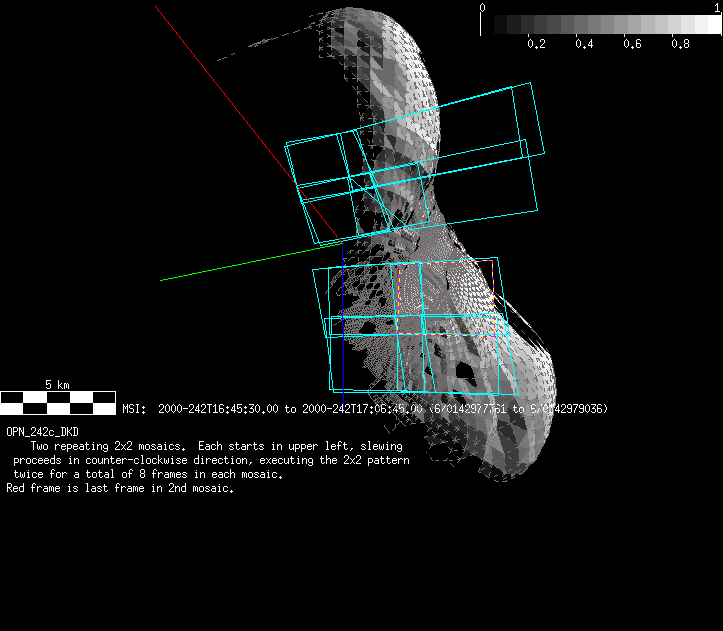Click the 1 label at colorbar end
Image resolution: width=723 pixels, height=631 pixels.
(716, 7)
